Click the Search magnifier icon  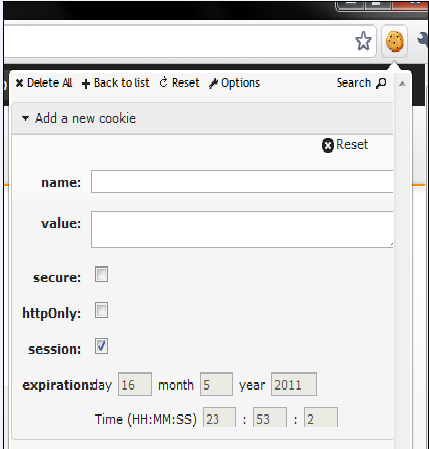[x=381, y=83]
